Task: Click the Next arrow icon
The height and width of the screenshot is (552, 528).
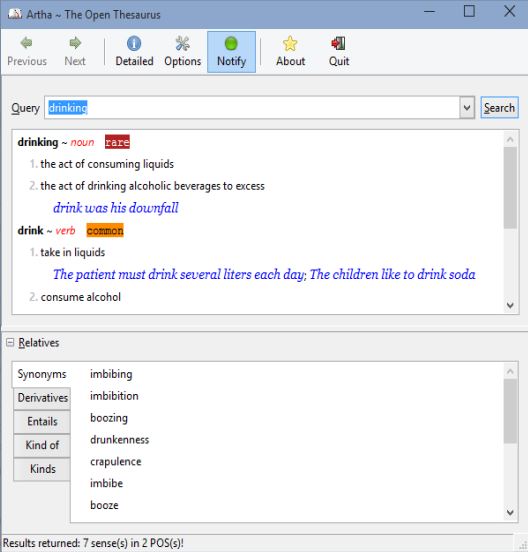Action: click(x=75, y=43)
